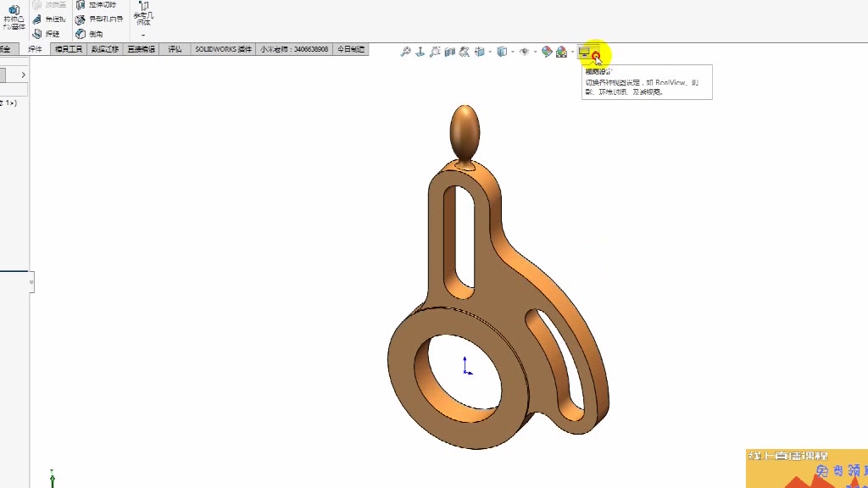Click the 倒角 chamfer button
The image size is (868, 488).
(90, 34)
